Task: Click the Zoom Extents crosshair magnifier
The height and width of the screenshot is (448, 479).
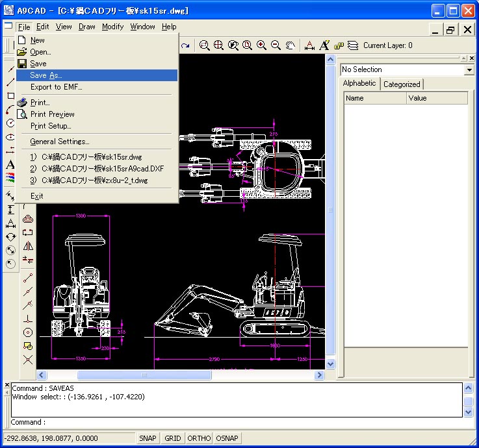Action: pyautogui.click(x=218, y=45)
